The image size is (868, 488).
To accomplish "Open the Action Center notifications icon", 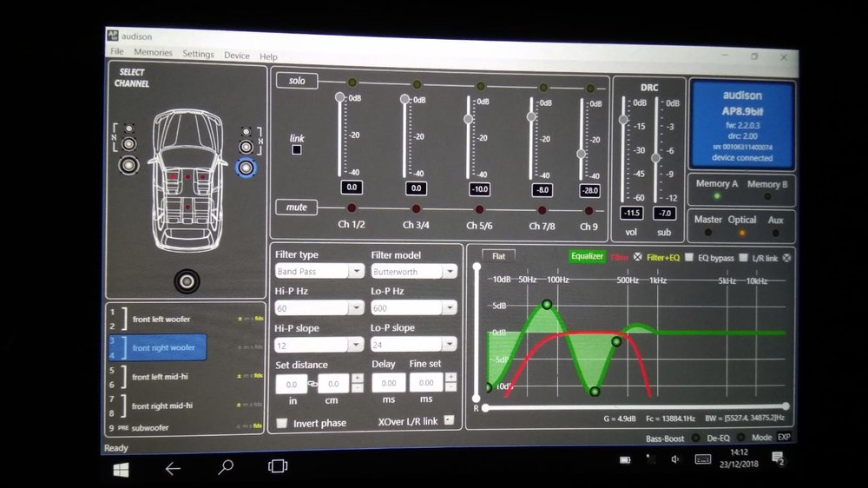I will [778, 458].
